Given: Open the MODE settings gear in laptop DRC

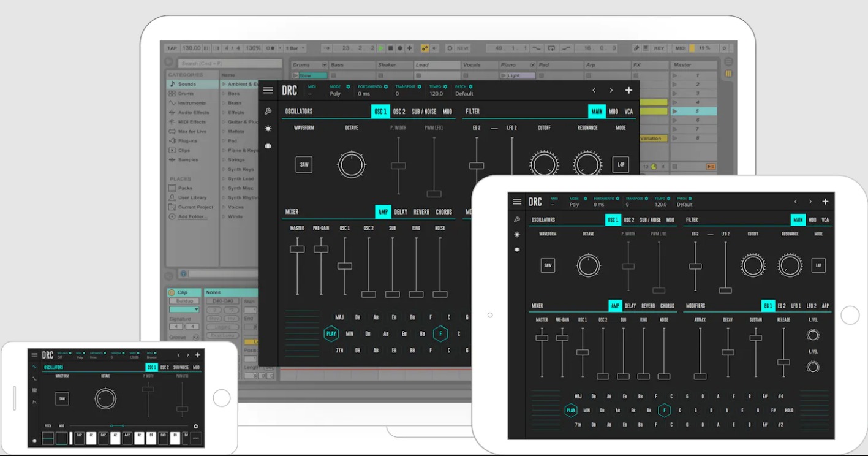Looking at the screenshot, I should (348, 86).
